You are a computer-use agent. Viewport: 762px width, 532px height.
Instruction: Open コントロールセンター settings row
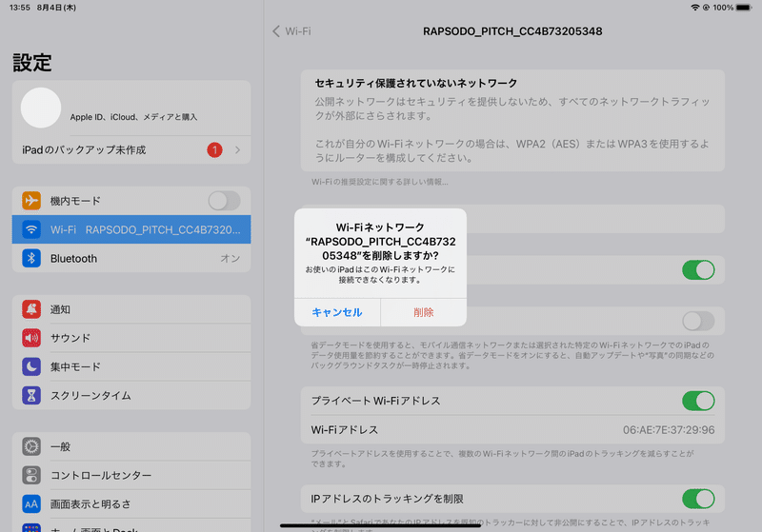tap(131, 475)
